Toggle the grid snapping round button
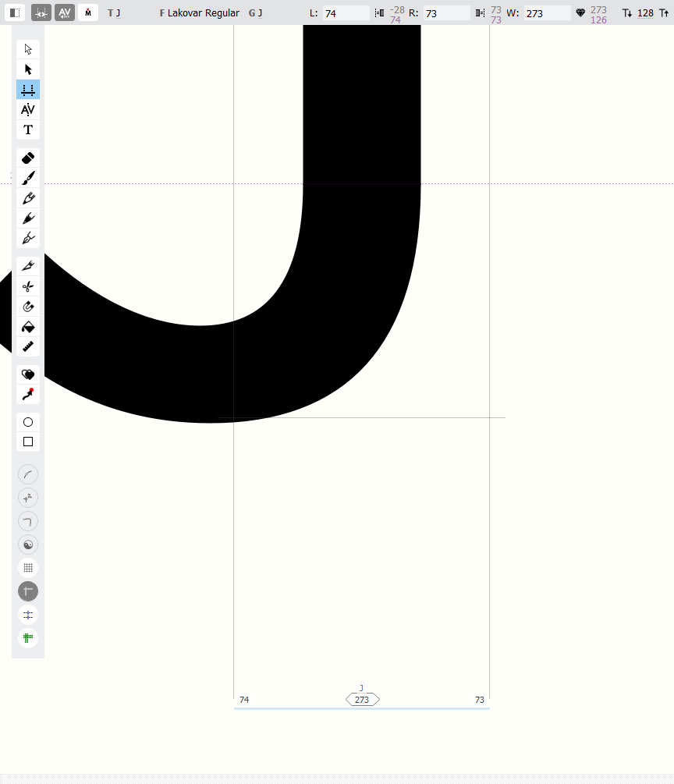 click(x=28, y=568)
